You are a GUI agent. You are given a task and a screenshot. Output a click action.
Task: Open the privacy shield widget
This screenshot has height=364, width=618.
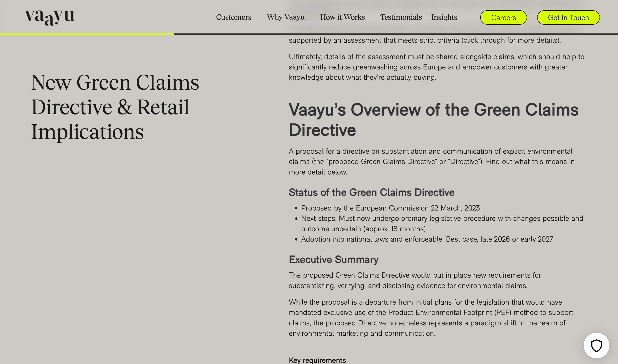tap(596, 345)
